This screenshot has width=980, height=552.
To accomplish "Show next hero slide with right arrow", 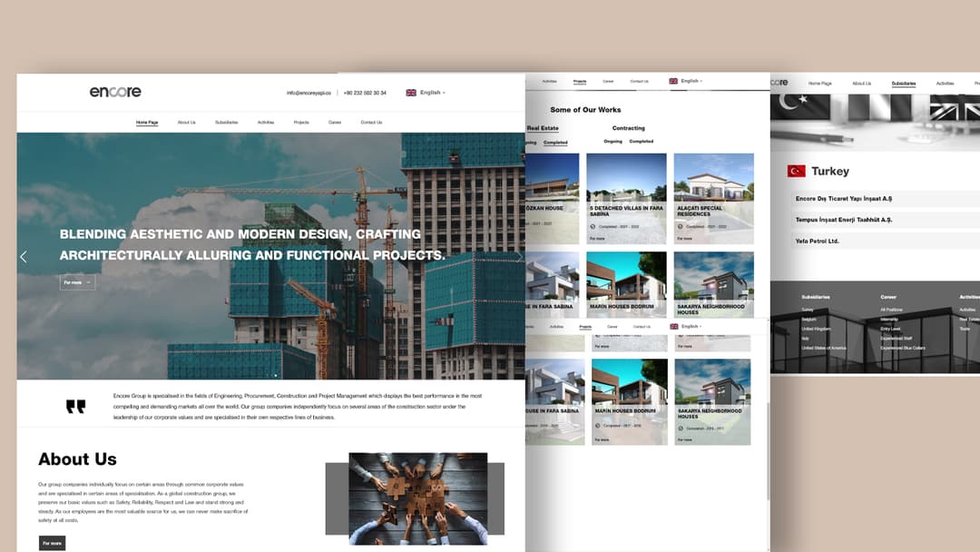I will click(518, 256).
